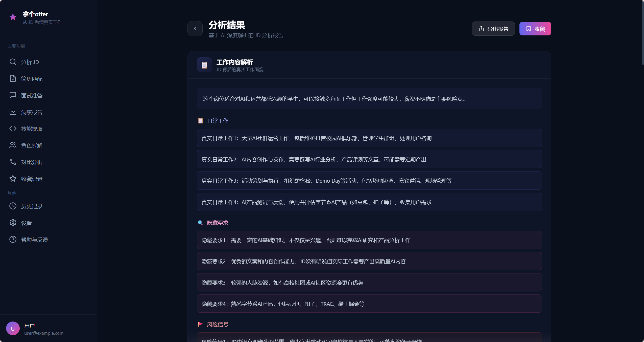Select the 隐藏要求4 item card
Viewport: 644px width, 342px height.
[369, 304]
